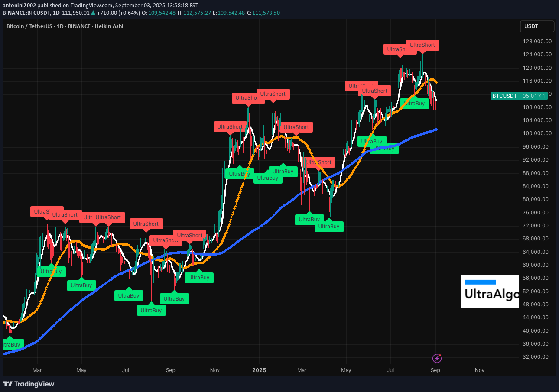Click the purple lightning event icon
Viewport: 559px width, 392px height.
click(437, 358)
